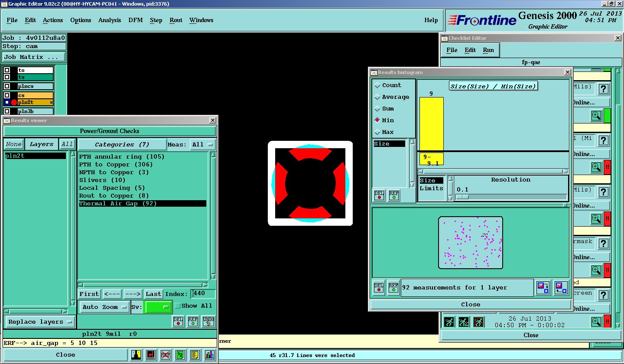The image size is (624, 364).
Task: Click the Index input field
Action: [203, 293]
